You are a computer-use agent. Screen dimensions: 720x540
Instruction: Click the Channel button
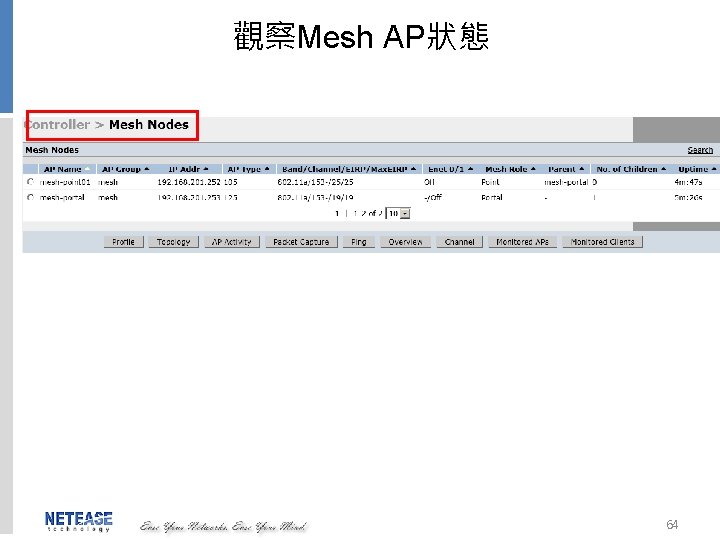coord(459,242)
